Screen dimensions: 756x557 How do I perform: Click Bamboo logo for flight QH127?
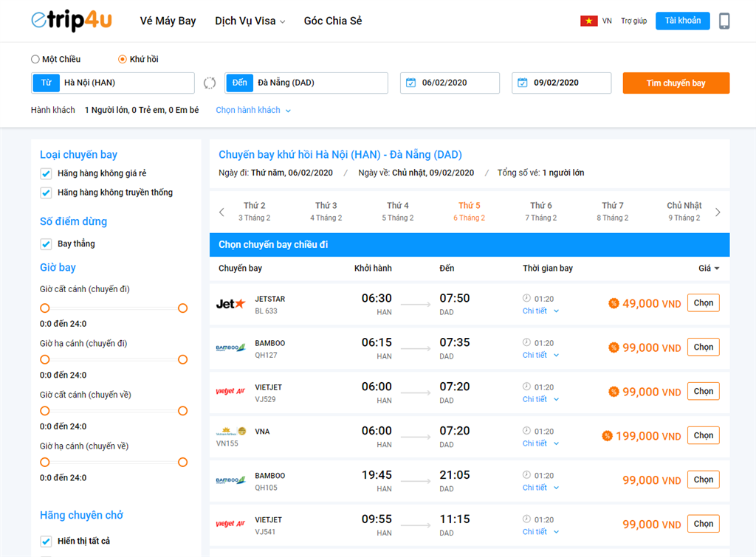[230, 348]
